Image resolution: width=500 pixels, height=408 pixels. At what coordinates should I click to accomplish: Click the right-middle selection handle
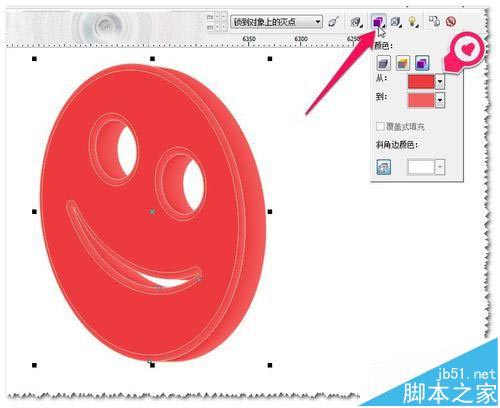(x=270, y=211)
